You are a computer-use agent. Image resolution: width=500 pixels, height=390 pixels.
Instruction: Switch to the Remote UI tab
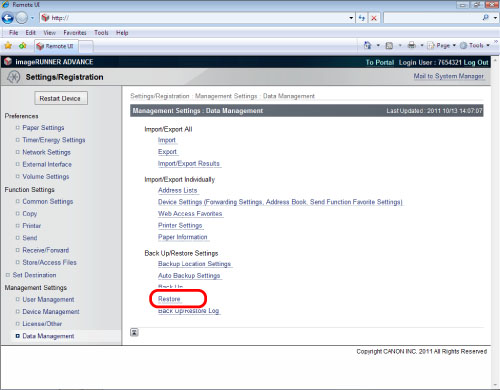point(56,46)
